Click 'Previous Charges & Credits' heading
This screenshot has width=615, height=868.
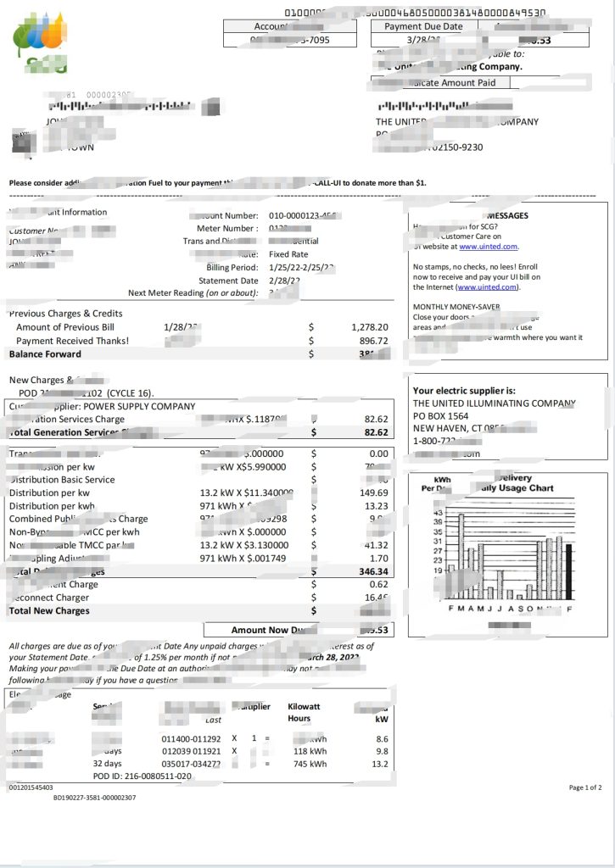coord(66,314)
